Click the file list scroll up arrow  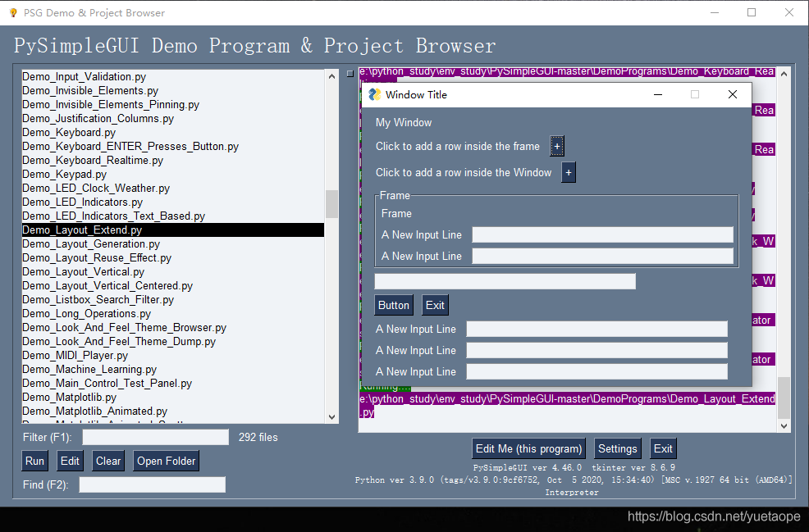331,75
